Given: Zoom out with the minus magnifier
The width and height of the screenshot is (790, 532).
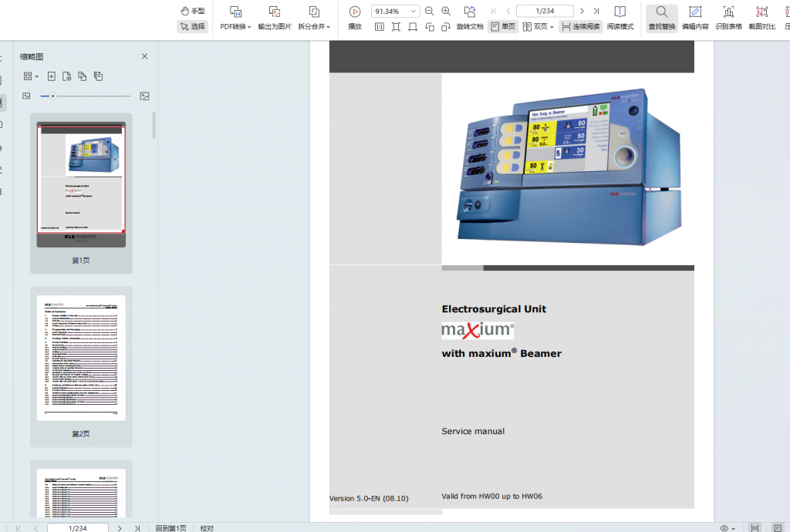Looking at the screenshot, I should 429,11.
